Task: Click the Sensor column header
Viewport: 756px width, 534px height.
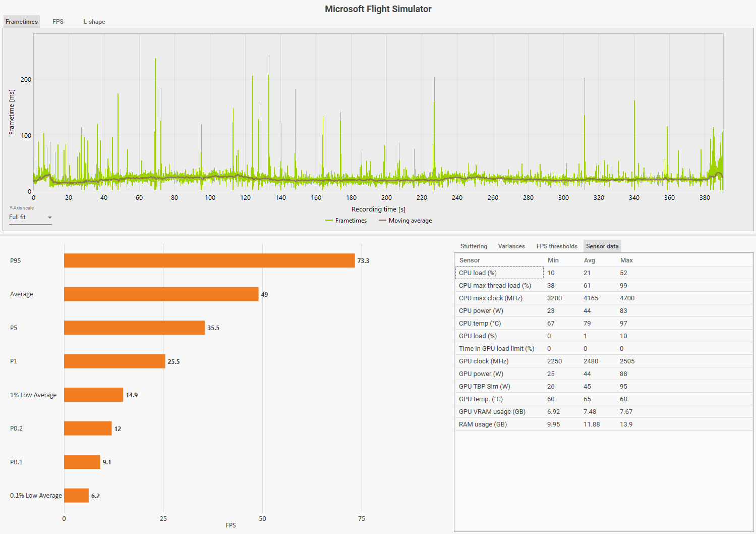Action: coord(470,260)
